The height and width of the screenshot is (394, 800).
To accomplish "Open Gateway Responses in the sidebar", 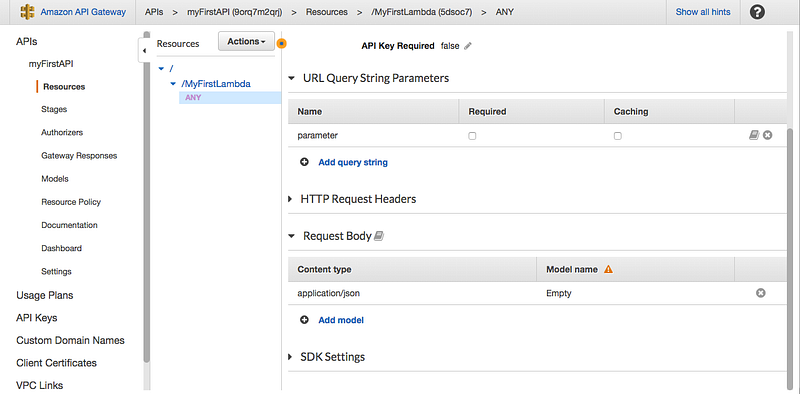I will (x=79, y=156).
